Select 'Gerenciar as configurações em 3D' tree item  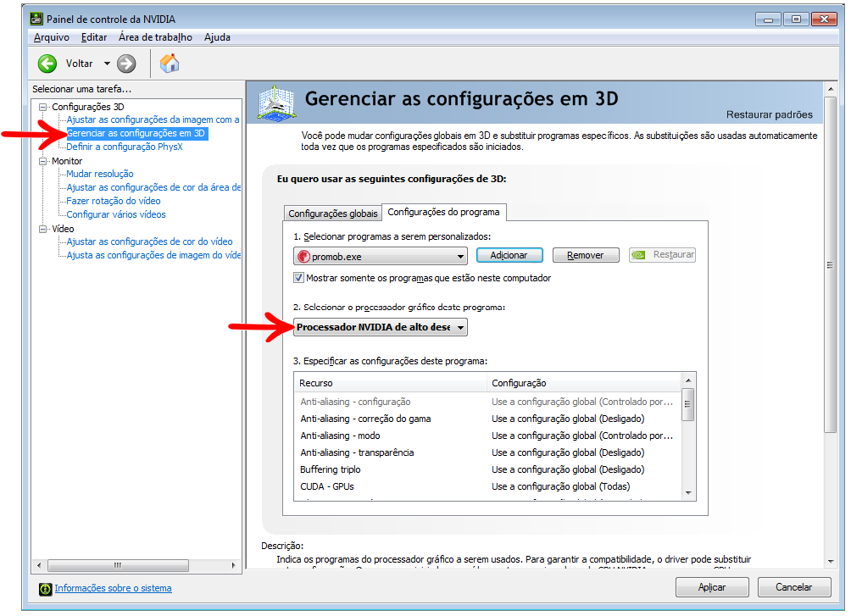point(136,133)
